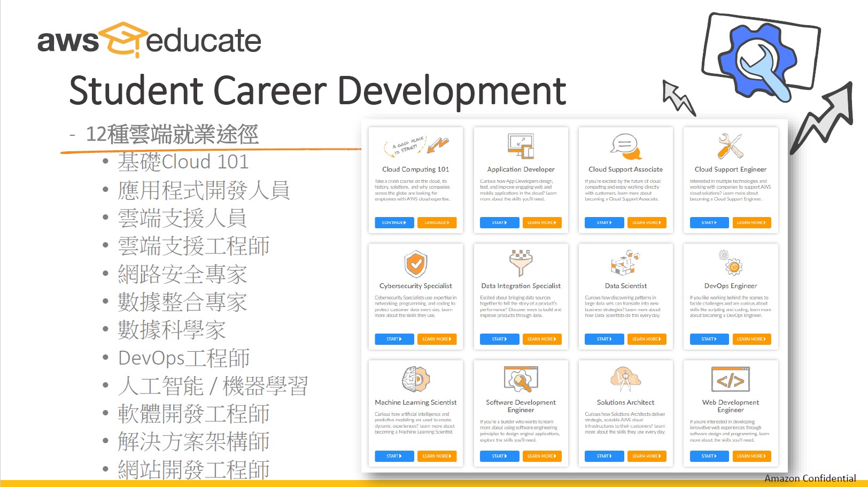This screenshot has width=868, height=487.
Task: Click the Data Scientist cubes icon
Action: [625, 262]
